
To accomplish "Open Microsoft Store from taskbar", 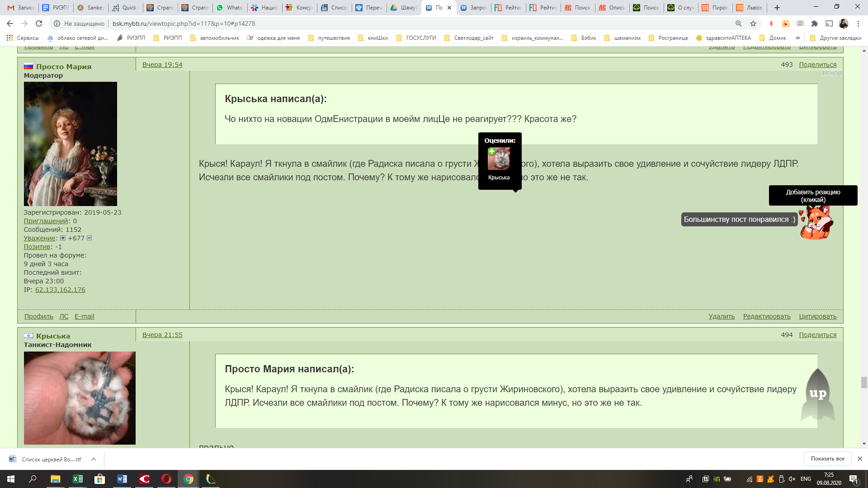I will click(x=99, y=479).
